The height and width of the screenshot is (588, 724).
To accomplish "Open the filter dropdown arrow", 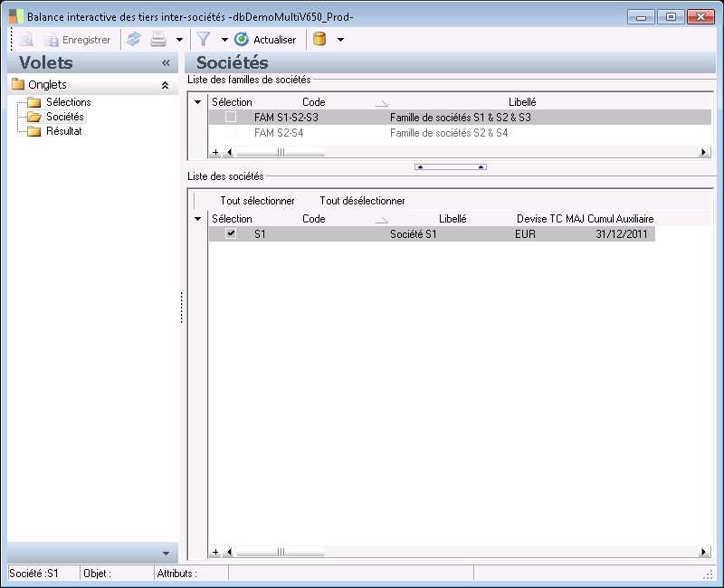I will [x=224, y=40].
